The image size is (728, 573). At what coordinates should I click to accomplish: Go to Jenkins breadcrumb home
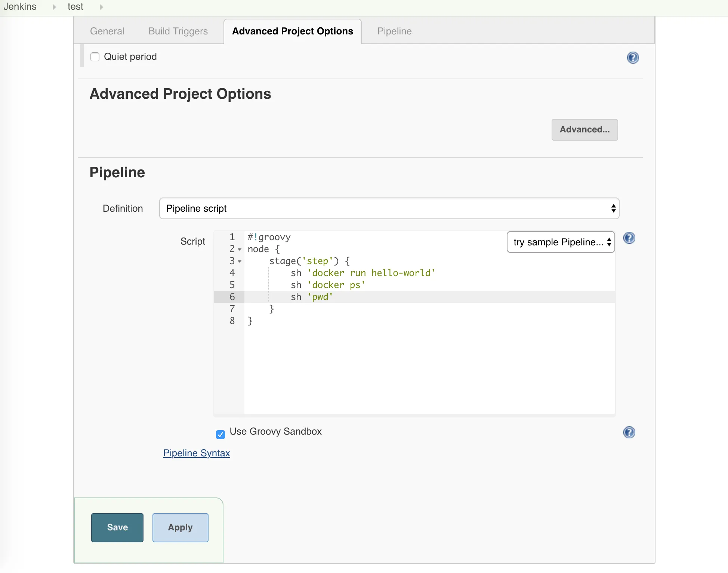point(20,7)
